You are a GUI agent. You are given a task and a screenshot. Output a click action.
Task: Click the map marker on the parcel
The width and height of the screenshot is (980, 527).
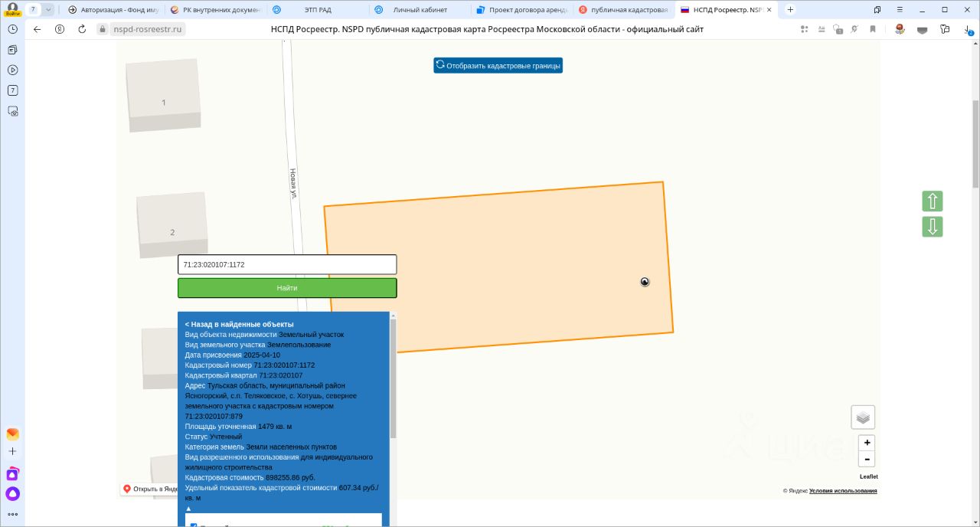click(645, 282)
